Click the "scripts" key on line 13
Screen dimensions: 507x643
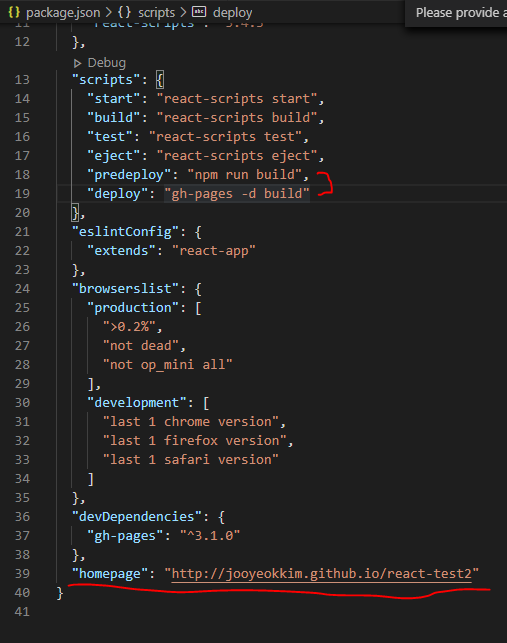coord(106,80)
